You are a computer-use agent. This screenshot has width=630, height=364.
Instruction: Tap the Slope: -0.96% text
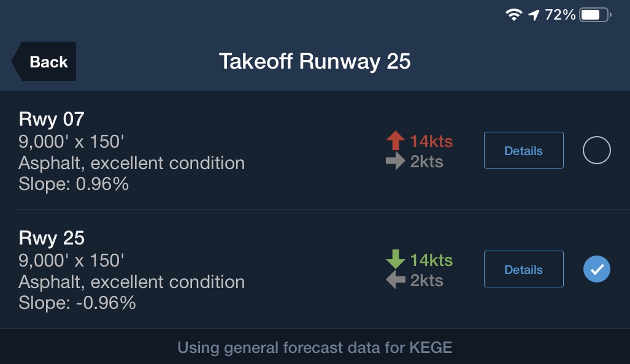click(x=77, y=302)
